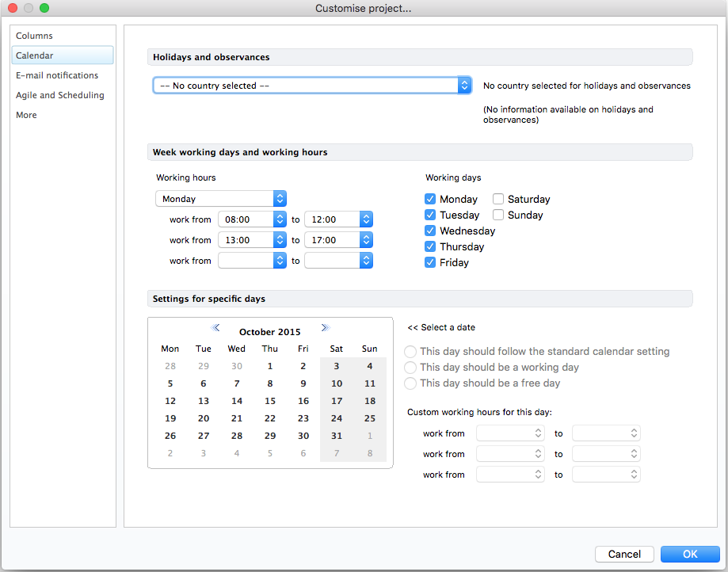728x572 pixels.
Task: Open second custom work-to hours dropdown
Action: (606, 454)
